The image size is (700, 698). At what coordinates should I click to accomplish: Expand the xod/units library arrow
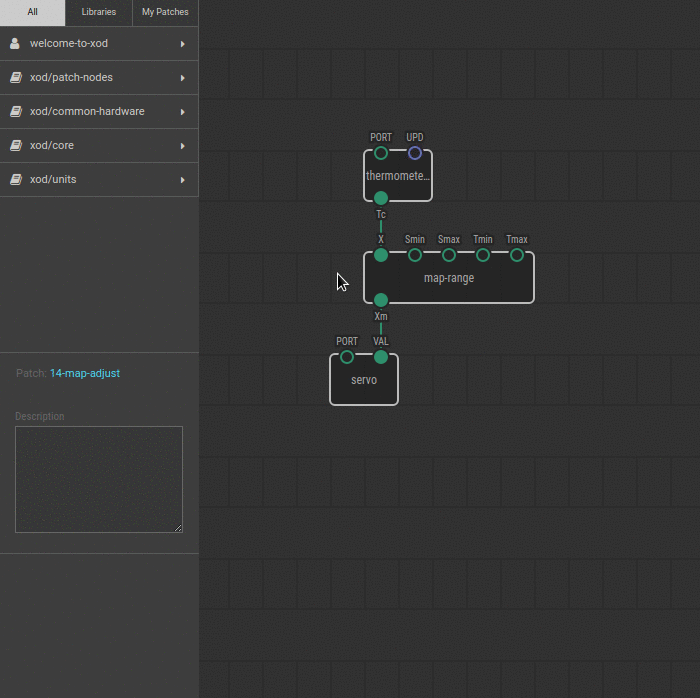pos(183,180)
